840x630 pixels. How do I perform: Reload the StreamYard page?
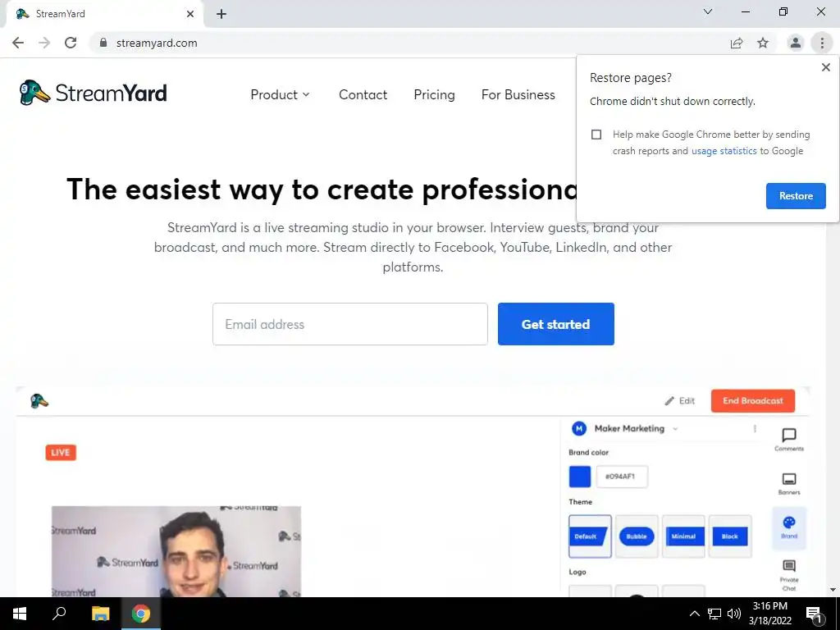(71, 43)
